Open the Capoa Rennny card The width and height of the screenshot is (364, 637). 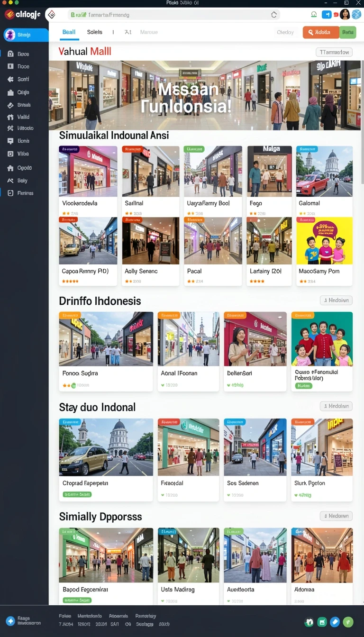88,251
